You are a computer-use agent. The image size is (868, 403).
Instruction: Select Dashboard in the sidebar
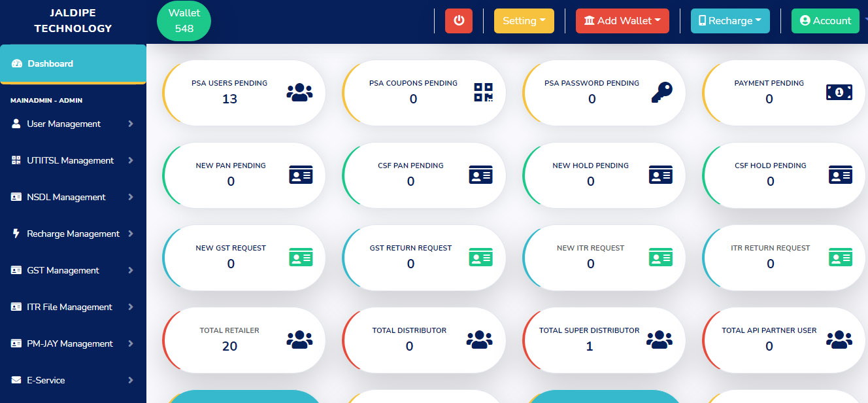click(73, 64)
